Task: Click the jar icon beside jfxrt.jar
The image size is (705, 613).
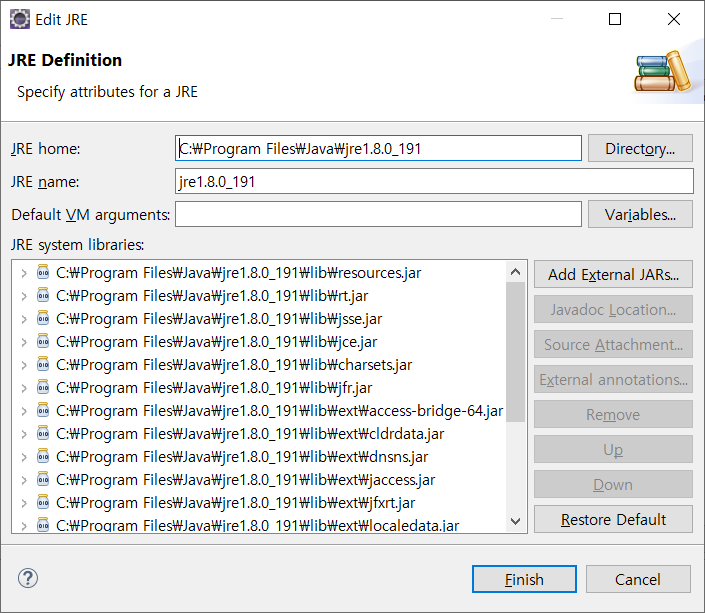Action: pos(43,501)
